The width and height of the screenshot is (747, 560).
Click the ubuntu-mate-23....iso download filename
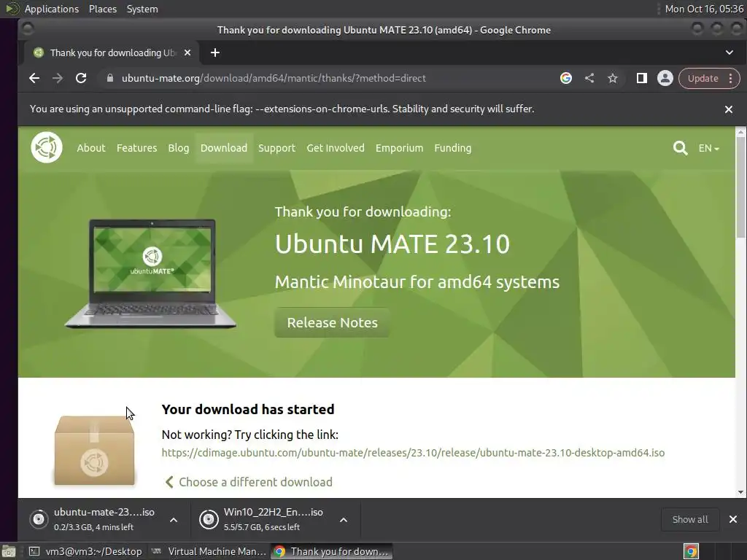pos(104,513)
